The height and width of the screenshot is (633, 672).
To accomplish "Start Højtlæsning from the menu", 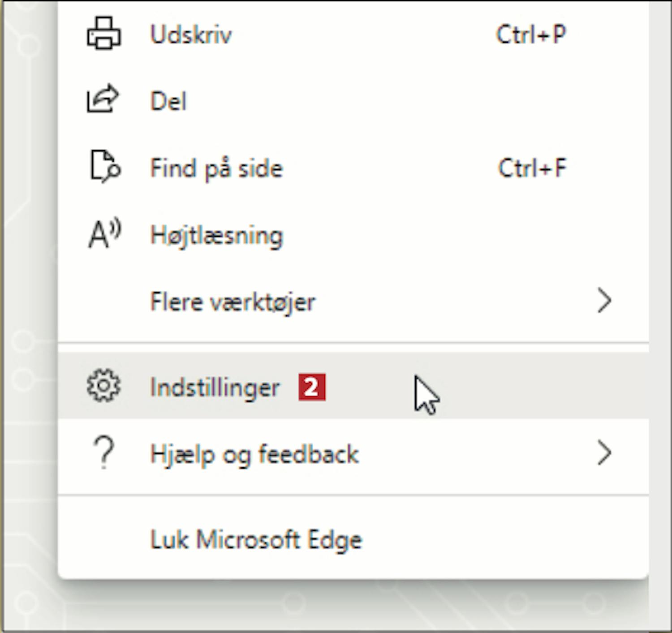I will click(353, 235).
